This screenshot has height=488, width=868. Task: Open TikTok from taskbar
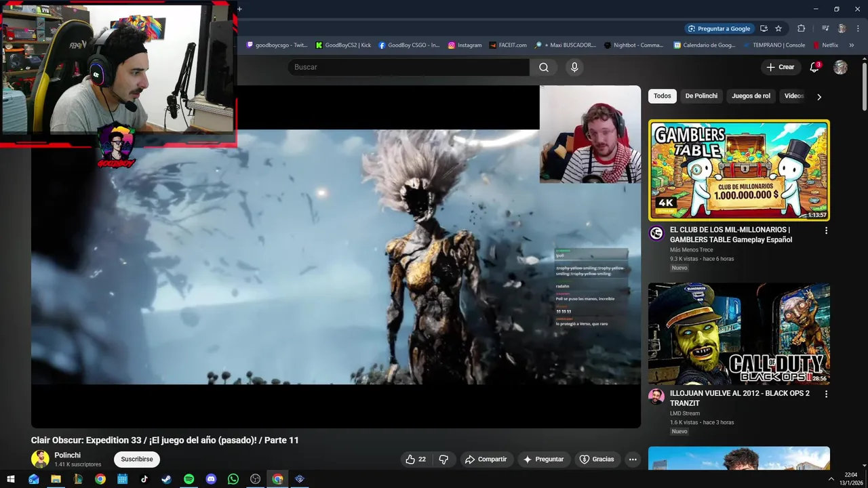(x=144, y=479)
